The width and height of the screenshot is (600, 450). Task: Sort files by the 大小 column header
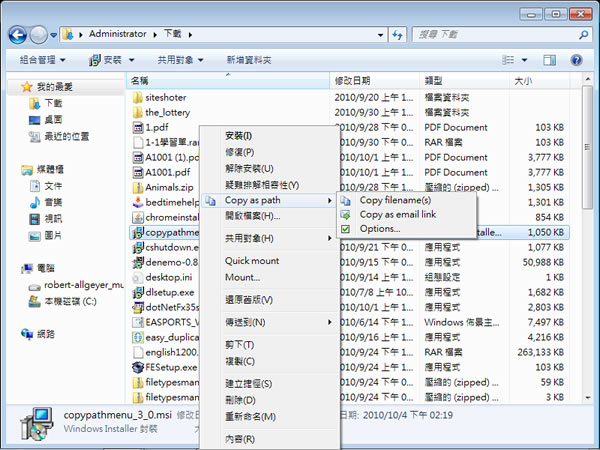pyautogui.click(x=524, y=80)
